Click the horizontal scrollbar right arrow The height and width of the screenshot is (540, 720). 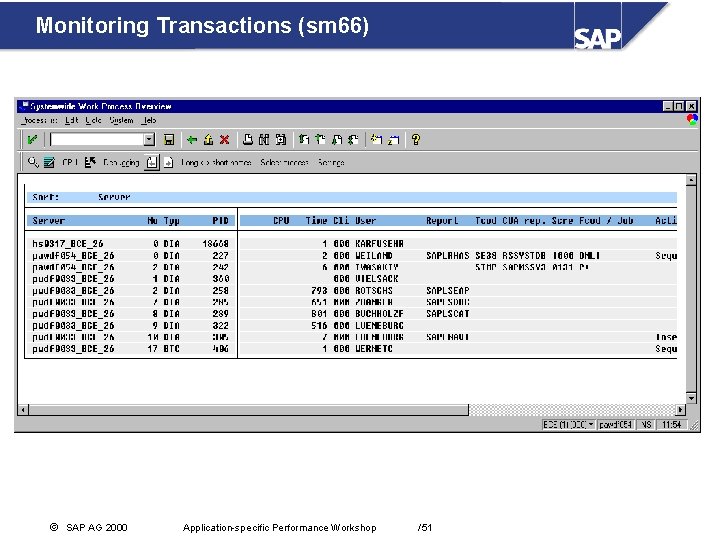681,409
